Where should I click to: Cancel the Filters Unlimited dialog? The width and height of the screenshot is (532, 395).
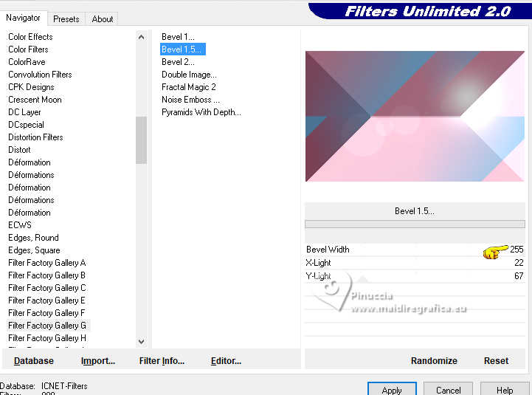point(448,389)
